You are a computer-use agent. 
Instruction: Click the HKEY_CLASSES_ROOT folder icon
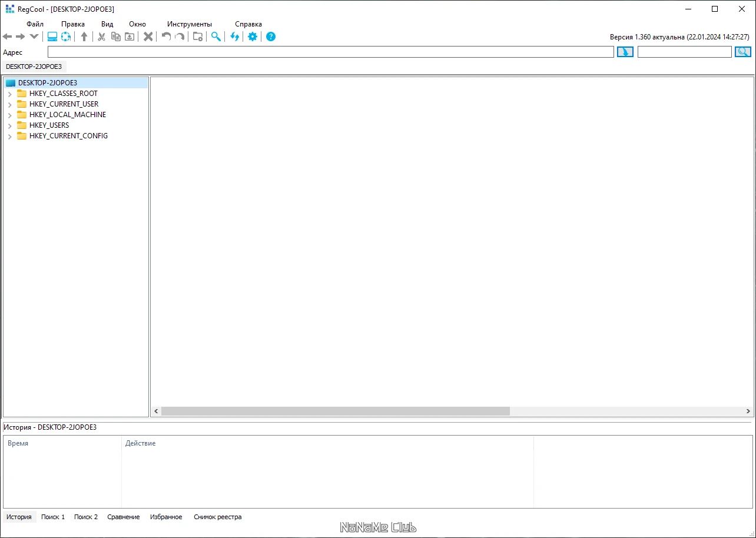[22, 94]
